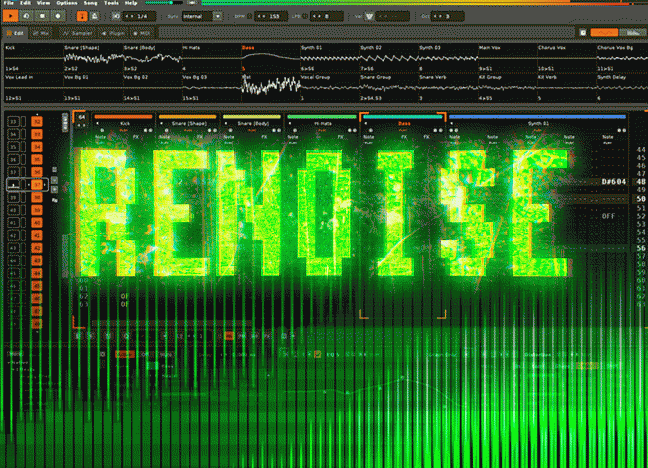648x468 pixels.
Task: Start playback with the orange Play button
Action: tap(11, 16)
